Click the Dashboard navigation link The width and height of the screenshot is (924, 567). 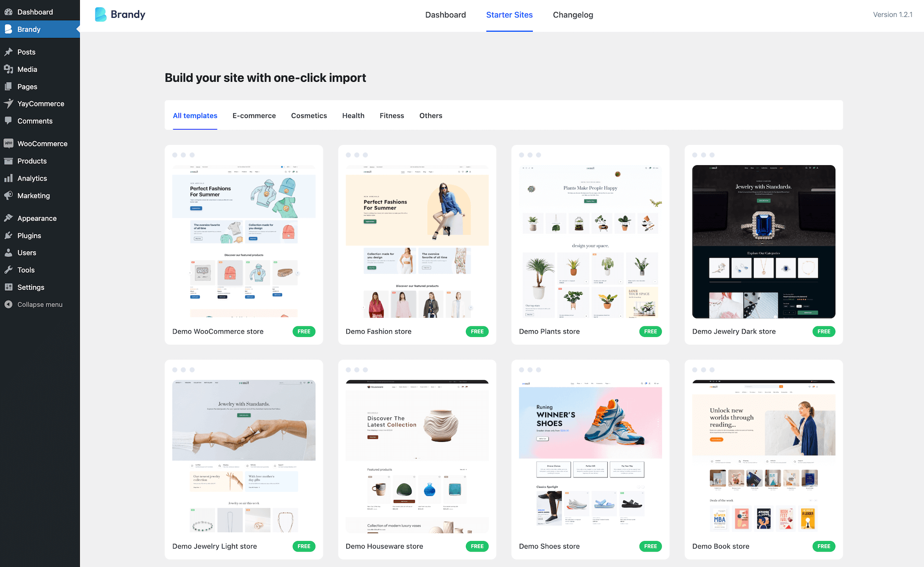click(446, 15)
